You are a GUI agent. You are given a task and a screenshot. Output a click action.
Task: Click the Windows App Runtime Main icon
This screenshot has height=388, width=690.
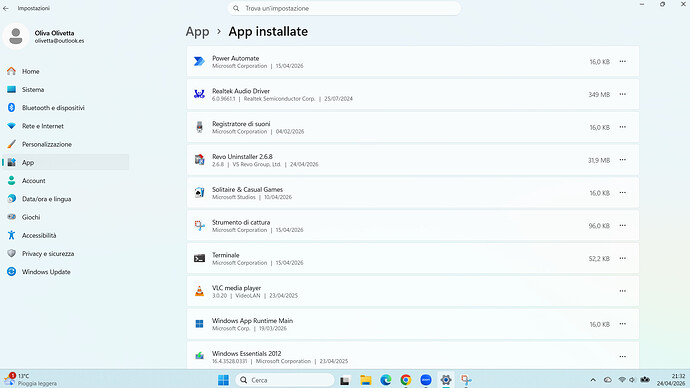pos(199,324)
